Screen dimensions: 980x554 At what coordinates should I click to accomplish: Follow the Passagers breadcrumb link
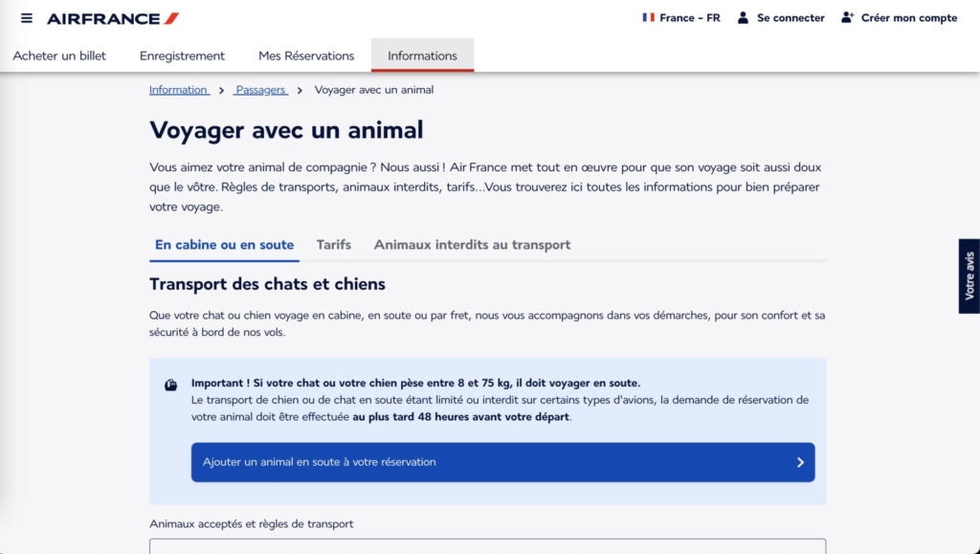coord(260,90)
